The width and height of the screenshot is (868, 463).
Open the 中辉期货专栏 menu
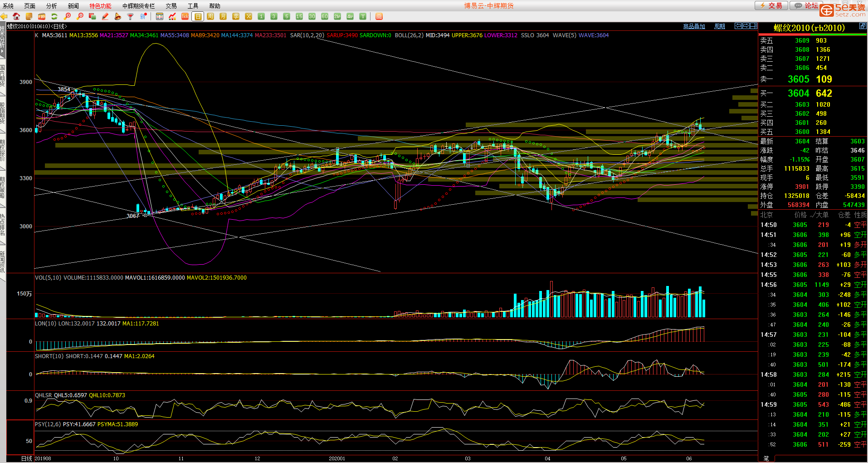(139, 6)
